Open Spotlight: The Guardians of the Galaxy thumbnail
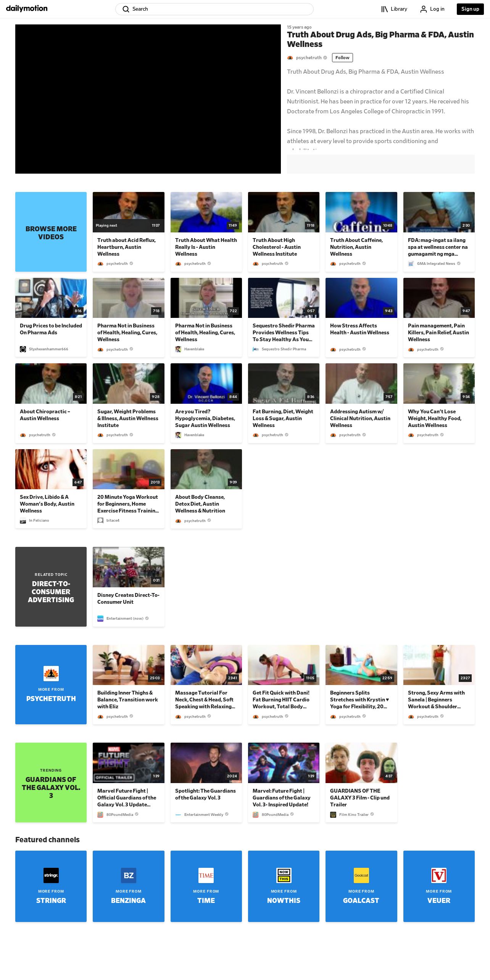 pos(206,763)
